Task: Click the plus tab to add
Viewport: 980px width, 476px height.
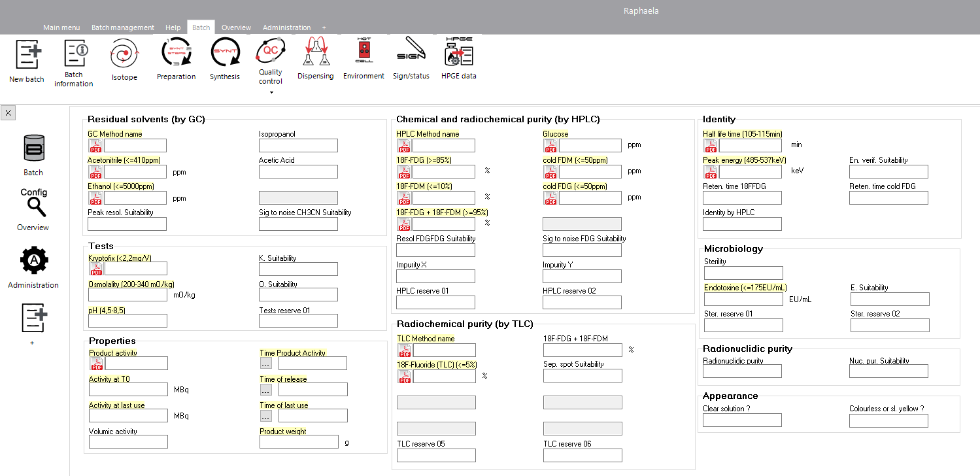Action: pyautogui.click(x=324, y=27)
